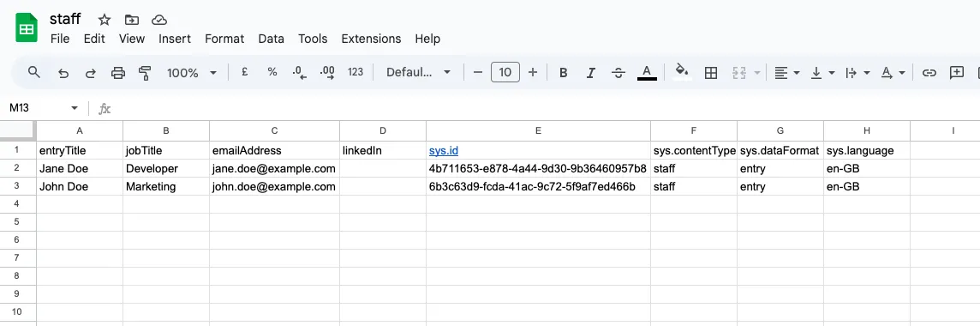Image resolution: width=980 pixels, height=326 pixels.
Task: Select the paint format roller icon
Action: (145, 73)
